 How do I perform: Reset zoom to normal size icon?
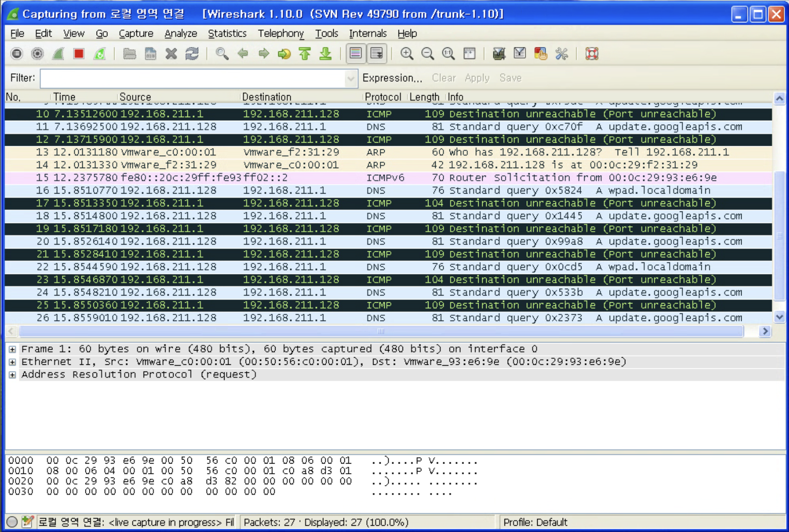tap(448, 54)
